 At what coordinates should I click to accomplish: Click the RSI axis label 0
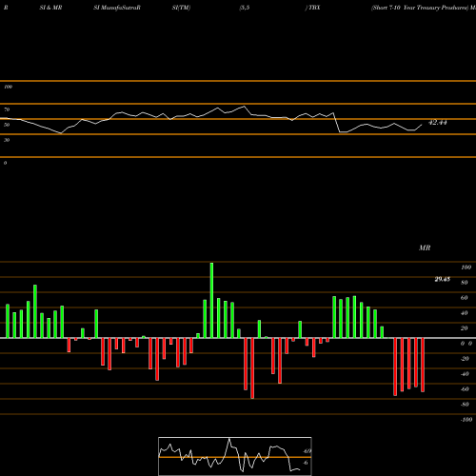point(5,163)
